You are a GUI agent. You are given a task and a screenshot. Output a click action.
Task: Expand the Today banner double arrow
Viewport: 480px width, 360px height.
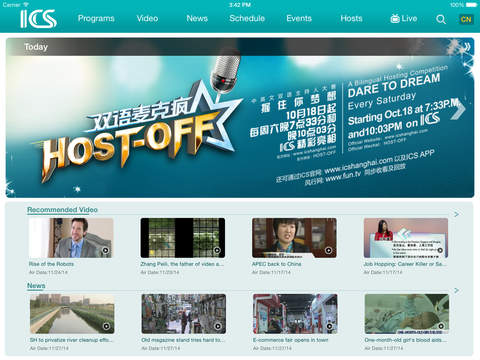coord(467,47)
